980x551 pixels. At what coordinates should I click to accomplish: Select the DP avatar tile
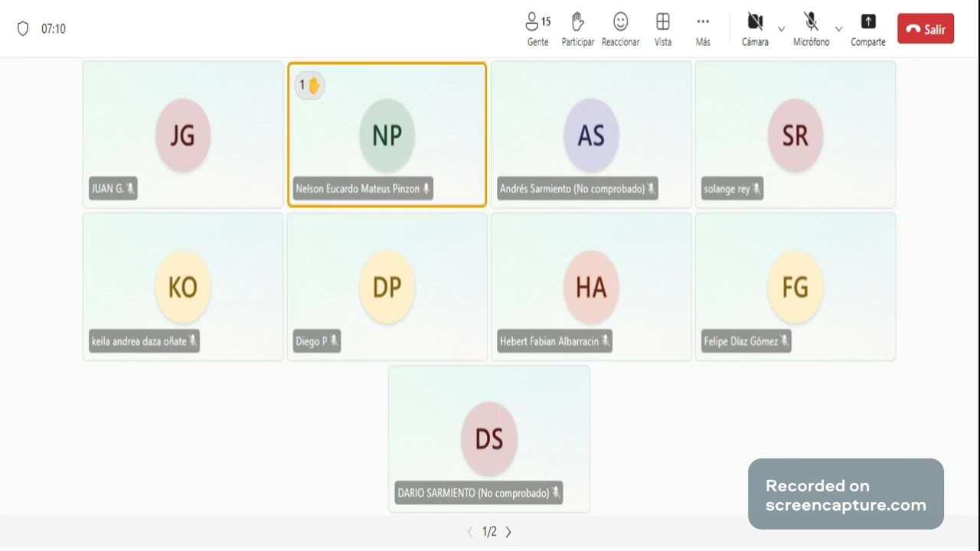point(387,287)
